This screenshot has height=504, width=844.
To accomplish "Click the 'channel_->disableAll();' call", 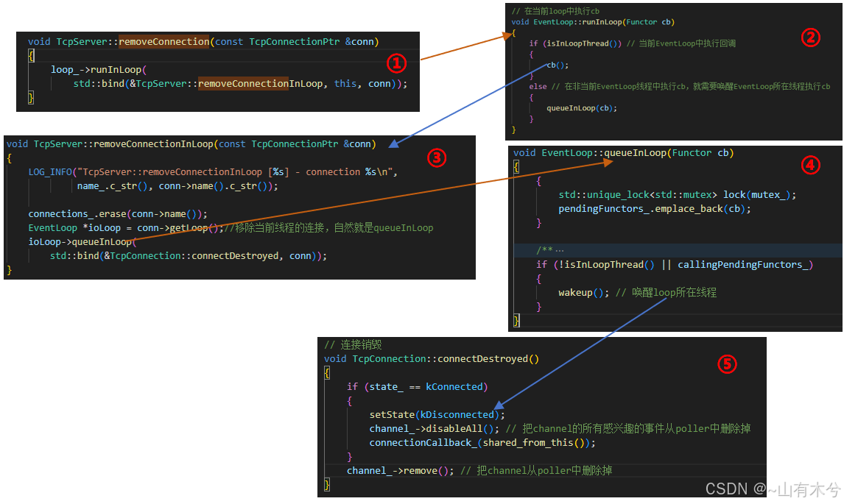I will (x=434, y=429).
